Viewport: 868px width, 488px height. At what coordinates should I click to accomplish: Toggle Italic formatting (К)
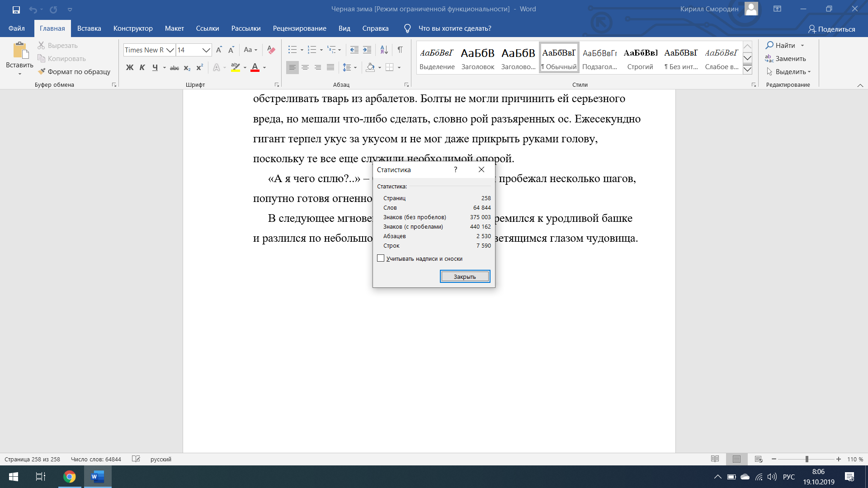[142, 67]
